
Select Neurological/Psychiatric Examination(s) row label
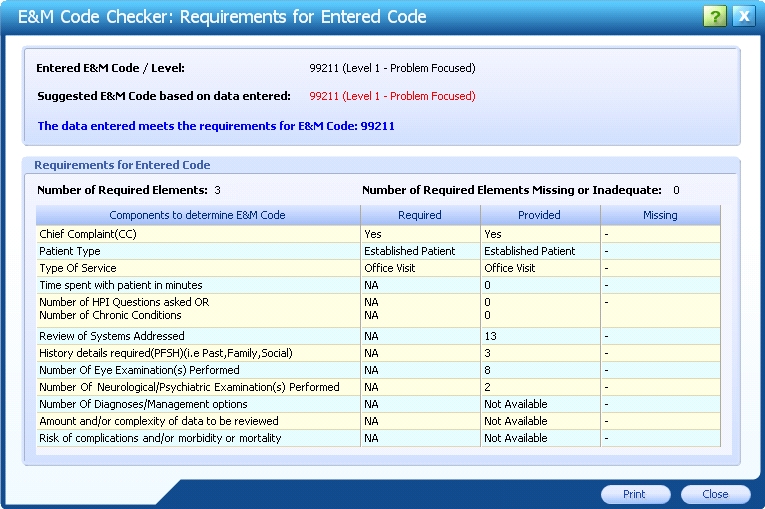pyautogui.click(x=189, y=387)
